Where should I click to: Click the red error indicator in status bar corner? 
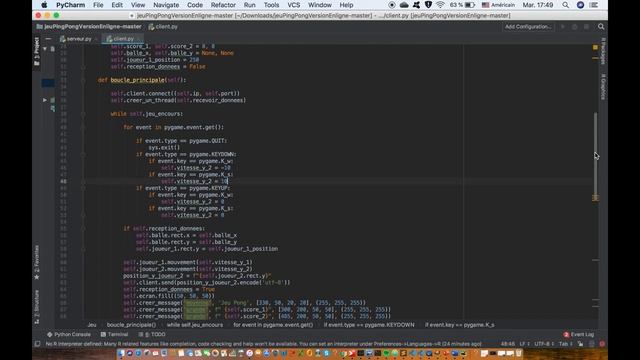click(602, 344)
